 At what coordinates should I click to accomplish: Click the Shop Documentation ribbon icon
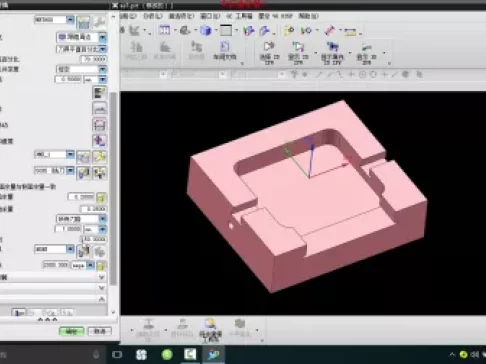225,50
